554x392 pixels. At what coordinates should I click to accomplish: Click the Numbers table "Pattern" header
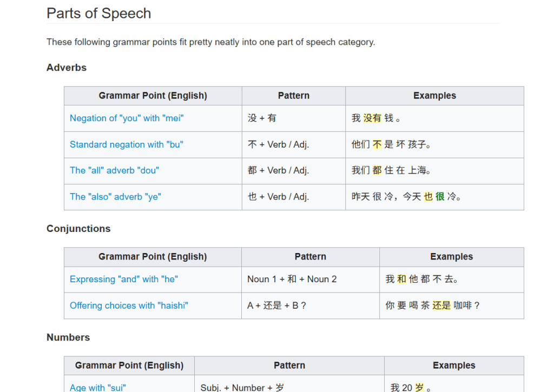tap(289, 366)
